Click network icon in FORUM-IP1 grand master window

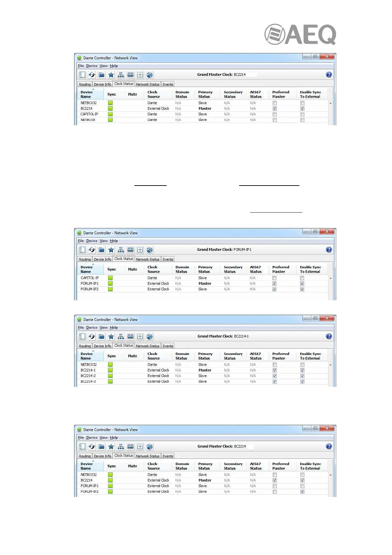[121, 250]
